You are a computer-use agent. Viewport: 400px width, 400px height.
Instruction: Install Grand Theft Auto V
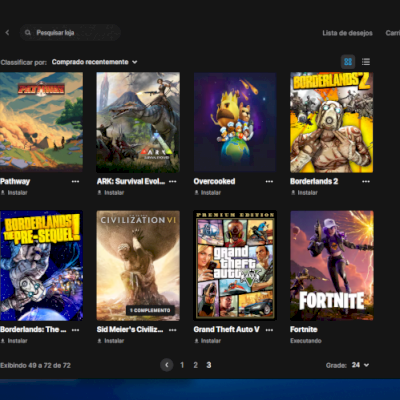[207, 341]
